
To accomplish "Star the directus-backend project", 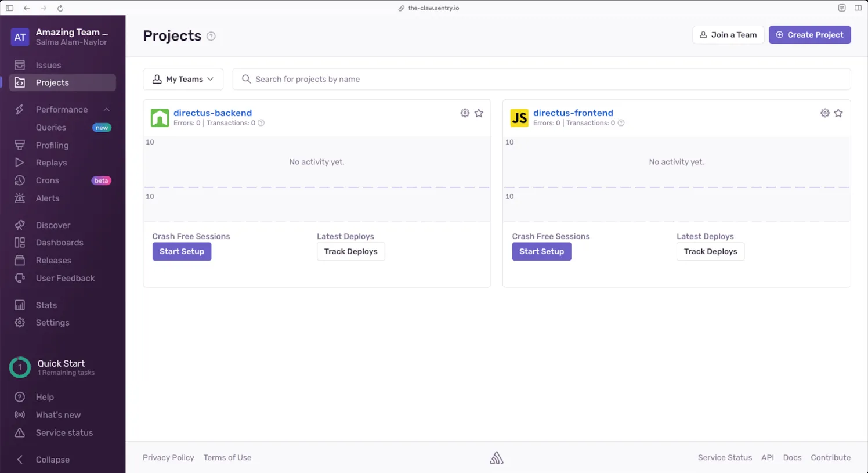I will [479, 113].
